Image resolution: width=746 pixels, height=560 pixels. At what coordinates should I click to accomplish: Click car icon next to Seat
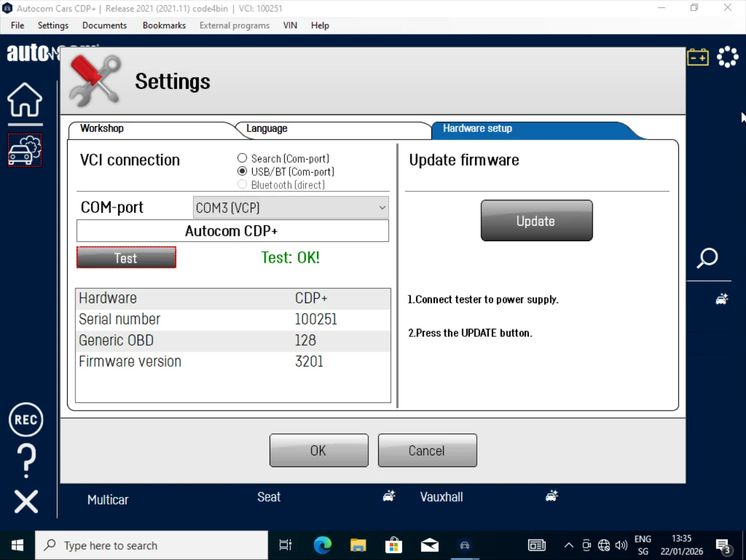point(389,496)
